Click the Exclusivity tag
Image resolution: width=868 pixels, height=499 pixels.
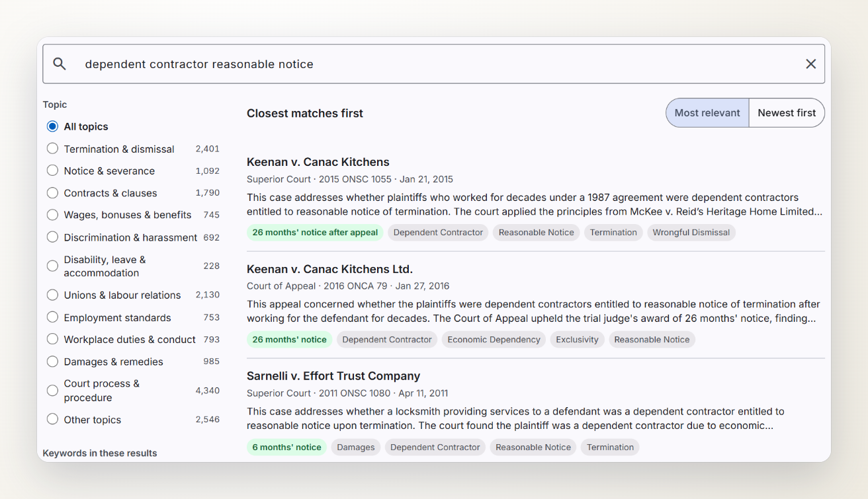pos(577,340)
